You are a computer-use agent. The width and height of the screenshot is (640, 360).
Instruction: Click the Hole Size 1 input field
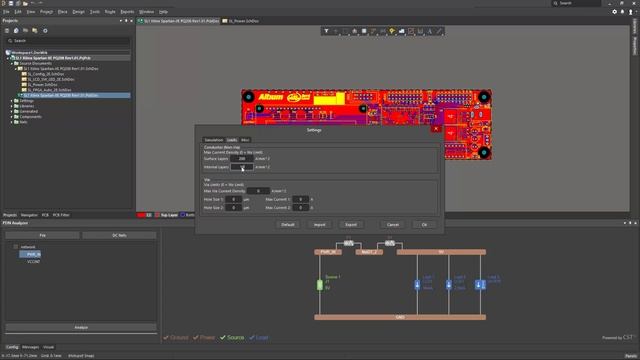pyautogui.click(x=233, y=199)
